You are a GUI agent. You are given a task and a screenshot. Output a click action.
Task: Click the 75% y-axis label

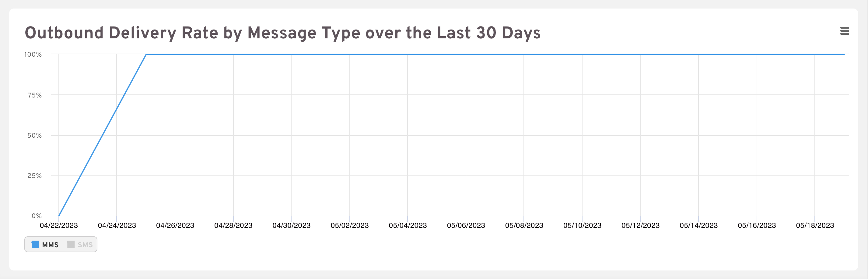[34, 95]
